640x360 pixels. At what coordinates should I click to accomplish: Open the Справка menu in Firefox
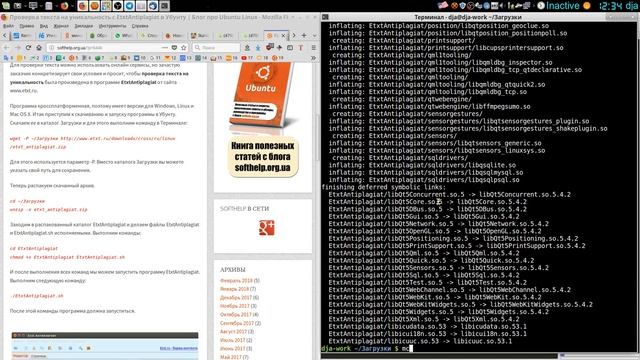[x=140, y=26]
